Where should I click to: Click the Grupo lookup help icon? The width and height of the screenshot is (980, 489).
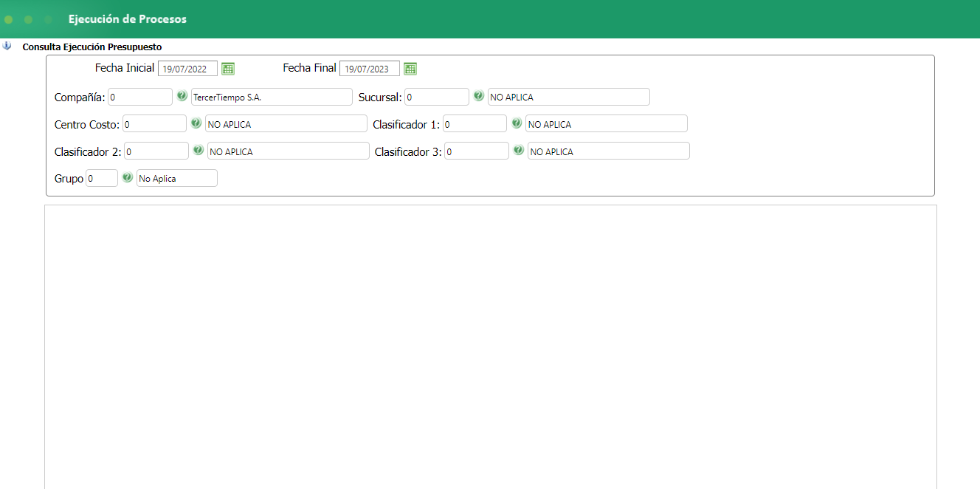(x=127, y=177)
